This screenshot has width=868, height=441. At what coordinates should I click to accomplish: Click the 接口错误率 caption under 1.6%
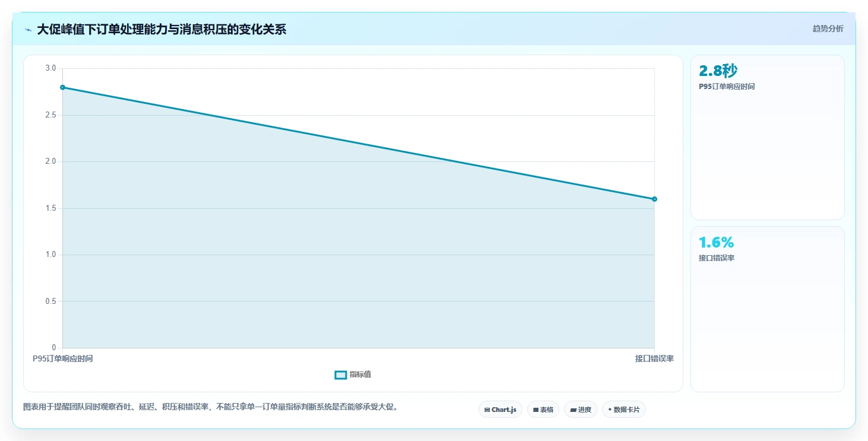717,258
